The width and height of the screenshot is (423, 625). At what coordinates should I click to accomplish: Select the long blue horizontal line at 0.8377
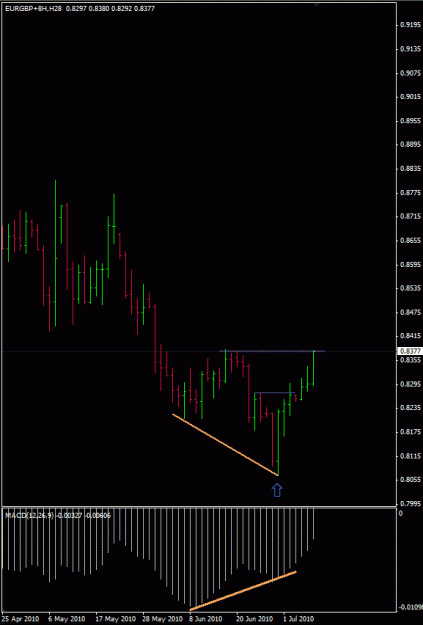point(272,351)
